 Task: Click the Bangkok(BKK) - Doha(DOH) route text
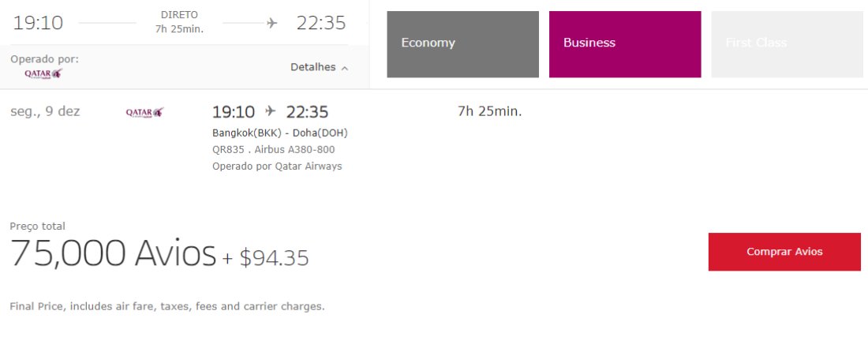pos(280,133)
